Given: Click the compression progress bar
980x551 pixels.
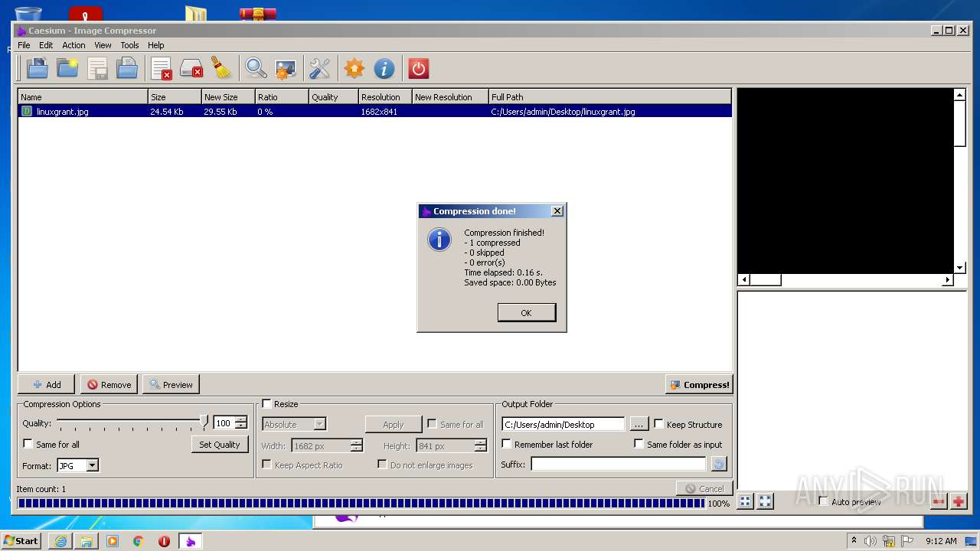Looking at the screenshot, I should pos(361,503).
